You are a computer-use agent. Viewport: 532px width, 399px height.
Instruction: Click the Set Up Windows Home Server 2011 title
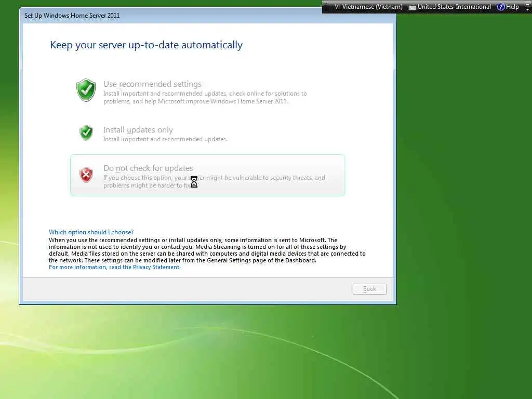tap(72, 16)
